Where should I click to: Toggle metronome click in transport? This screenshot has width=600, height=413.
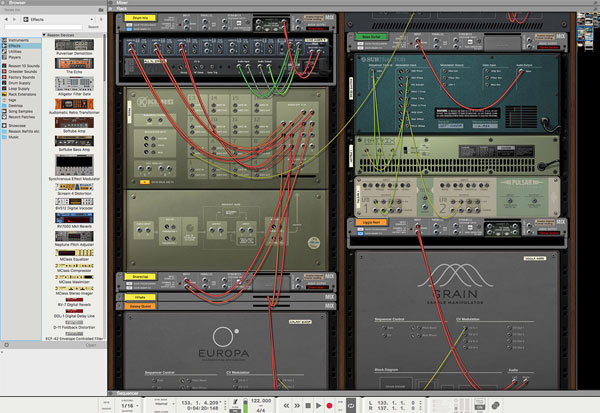235,402
